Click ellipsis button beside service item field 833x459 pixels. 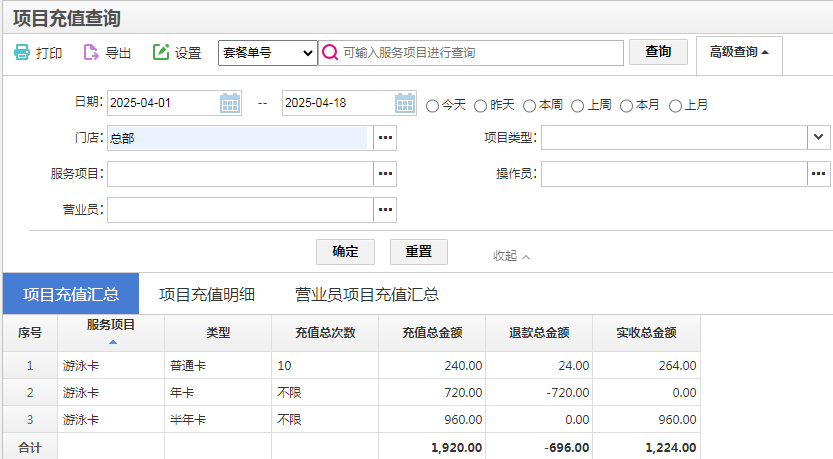[x=385, y=174]
